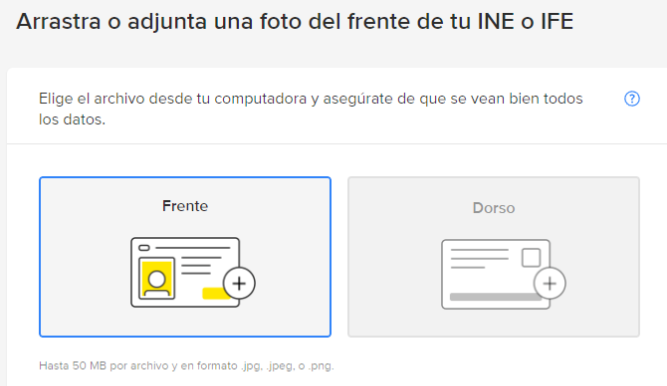
Task: Click the "Frente" label text
Action: pos(185,206)
